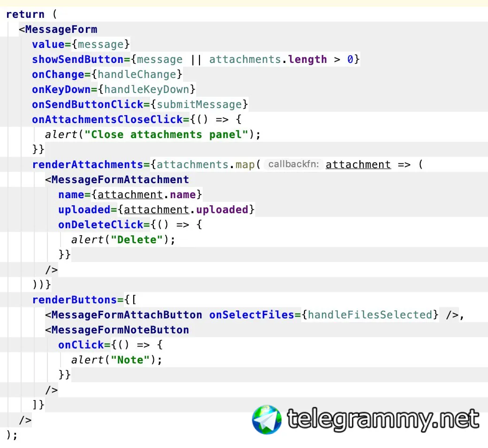
Task: Click the 'alert' call containing "Note"
Action: coord(87,360)
